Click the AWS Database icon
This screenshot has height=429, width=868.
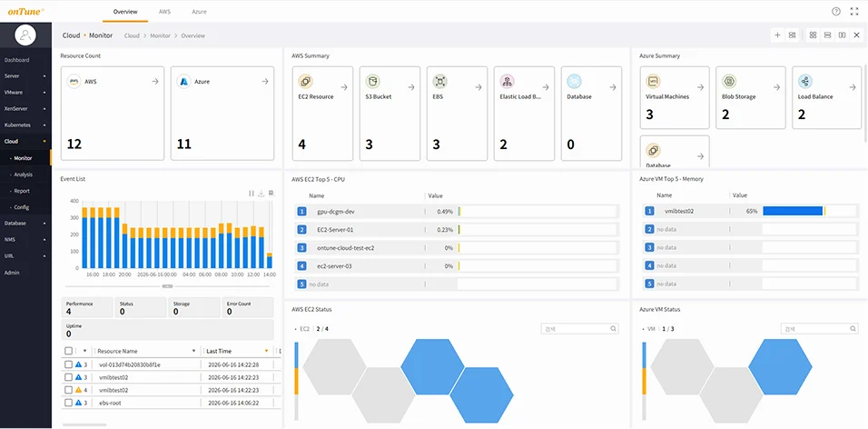coord(574,82)
